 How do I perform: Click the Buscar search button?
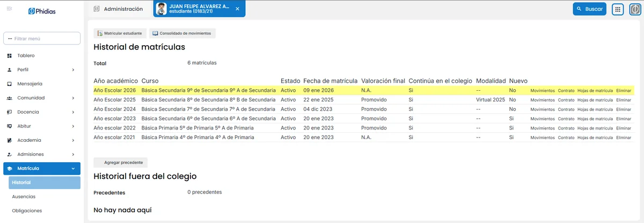(x=589, y=9)
